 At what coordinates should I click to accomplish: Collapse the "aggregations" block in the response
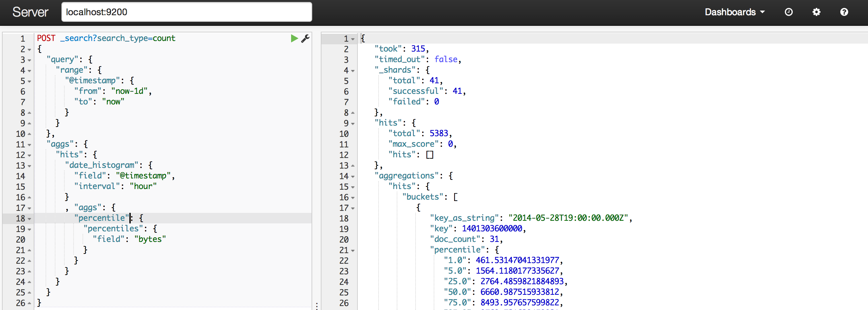(x=353, y=176)
